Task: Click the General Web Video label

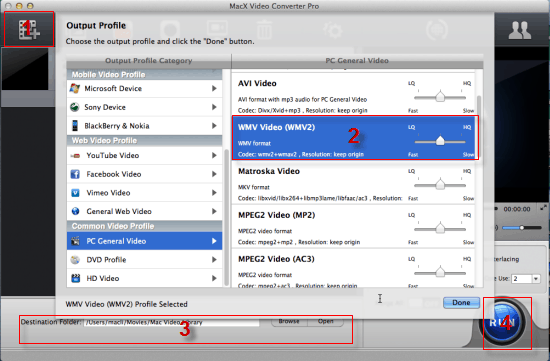Action: (119, 211)
